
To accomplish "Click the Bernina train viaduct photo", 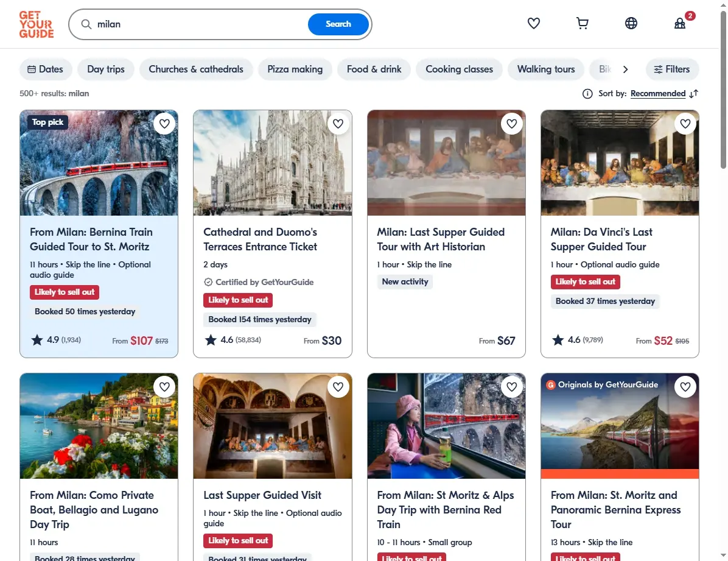I will [99, 163].
